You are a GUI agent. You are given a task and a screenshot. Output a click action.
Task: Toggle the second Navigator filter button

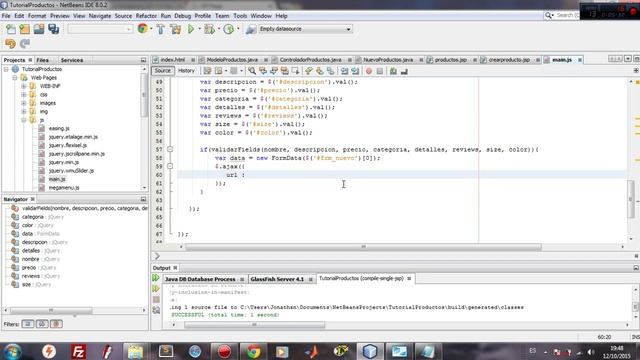(42, 324)
